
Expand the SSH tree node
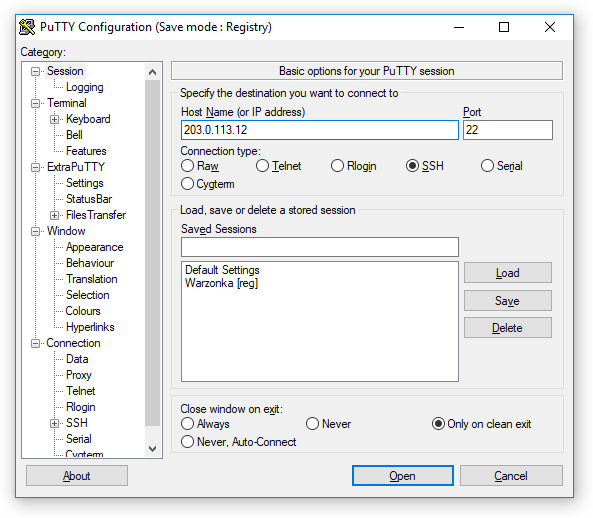pos(54,423)
